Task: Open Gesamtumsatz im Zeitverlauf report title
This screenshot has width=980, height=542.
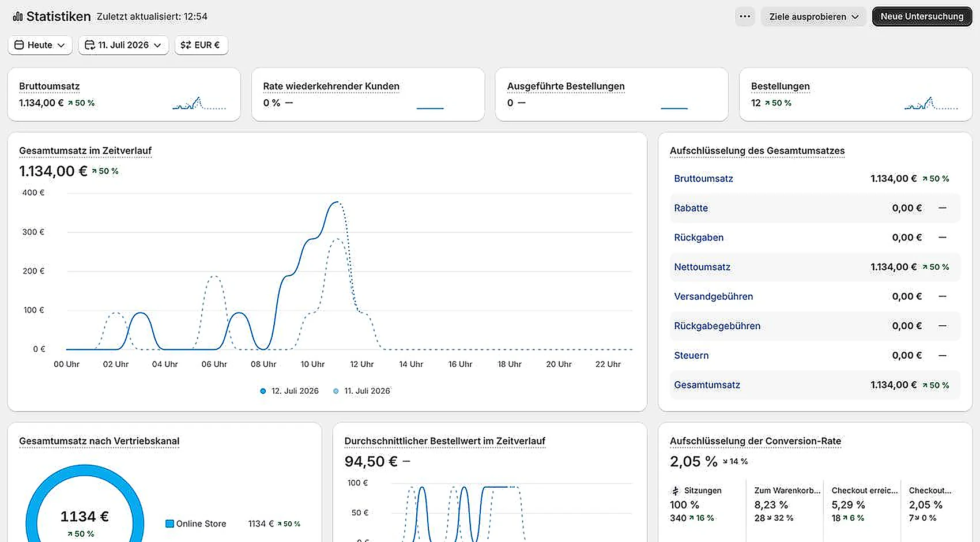Action: tap(85, 151)
